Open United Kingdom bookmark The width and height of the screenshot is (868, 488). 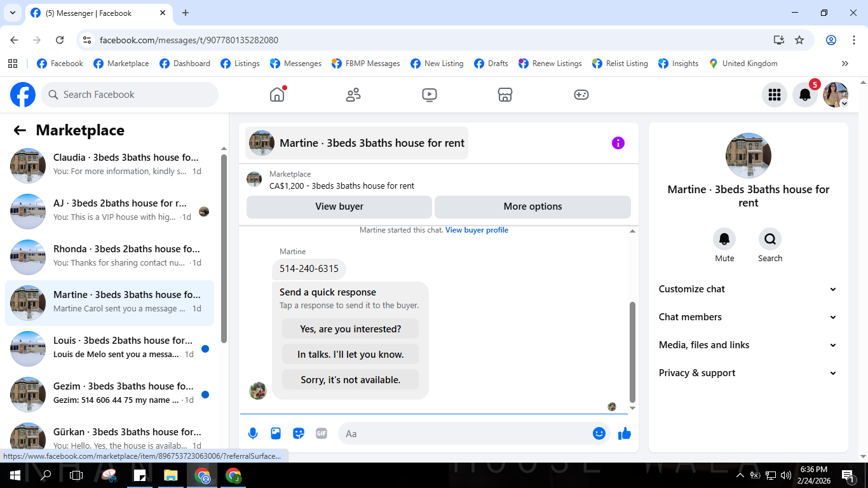tap(743, 64)
